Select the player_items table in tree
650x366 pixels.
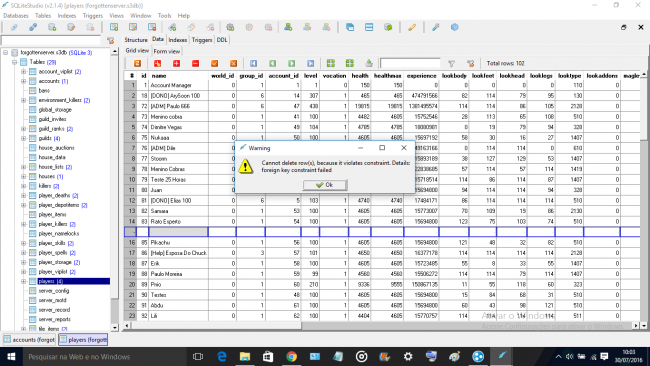52,215
